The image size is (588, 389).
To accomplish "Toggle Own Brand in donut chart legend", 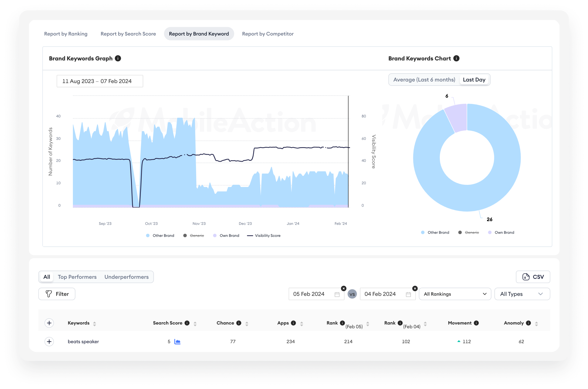I will pos(501,233).
